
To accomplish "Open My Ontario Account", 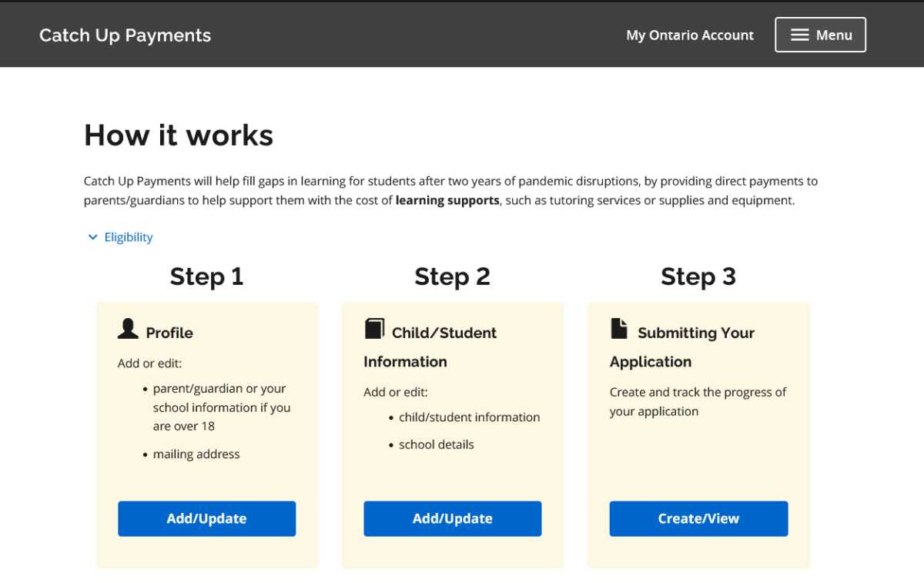I will tap(689, 35).
